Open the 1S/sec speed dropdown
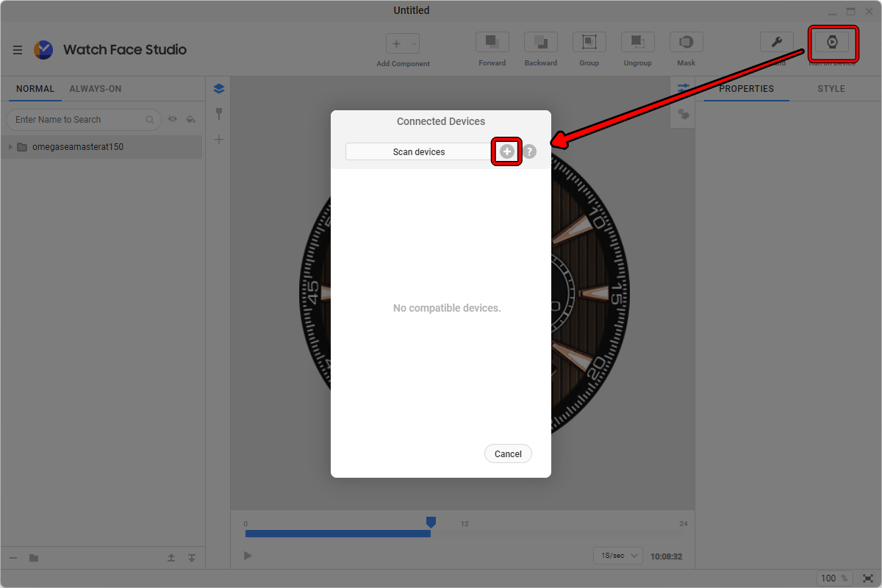Screen dimensions: 882x588 pyautogui.click(x=617, y=556)
